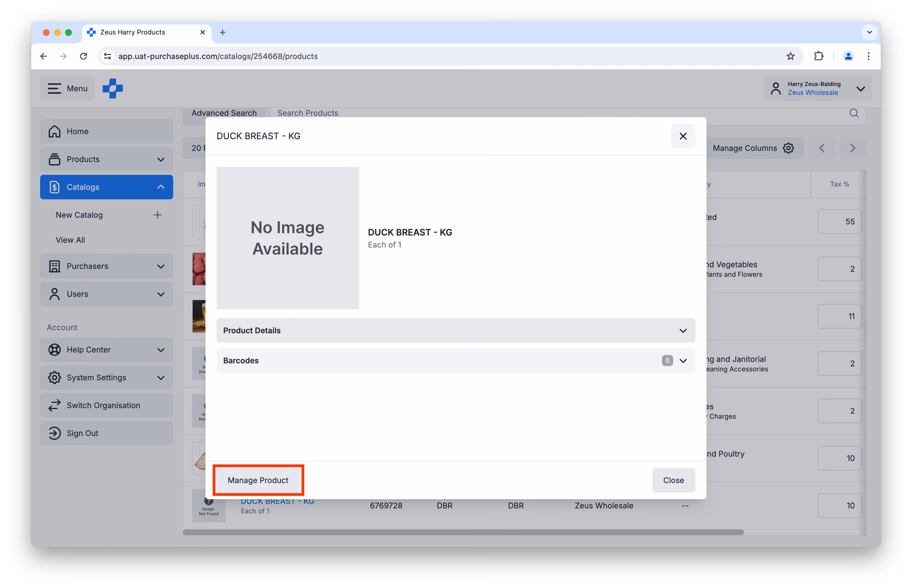Screen dimensions: 912x588
Task: Go to Home in the sidebar
Action: pyautogui.click(x=107, y=131)
